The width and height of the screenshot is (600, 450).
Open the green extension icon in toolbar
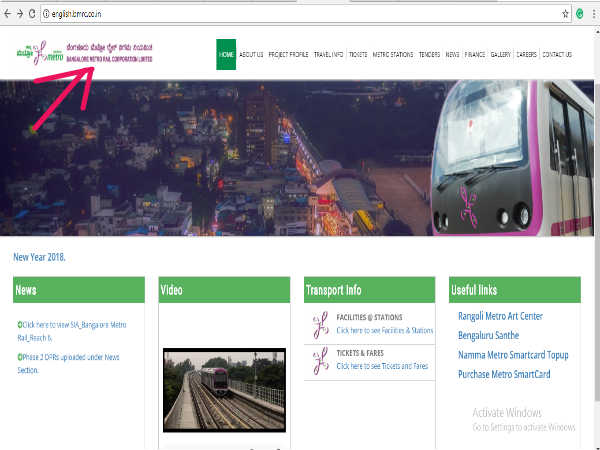tap(580, 14)
